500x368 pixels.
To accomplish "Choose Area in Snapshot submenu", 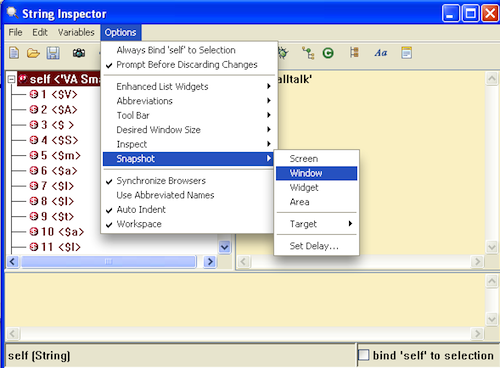I will pyautogui.click(x=316, y=202).
